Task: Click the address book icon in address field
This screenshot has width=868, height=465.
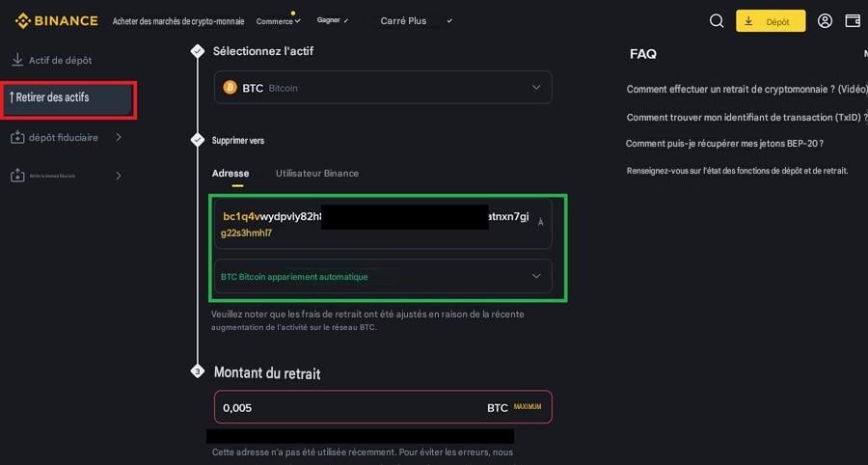Action: [541, 222]
